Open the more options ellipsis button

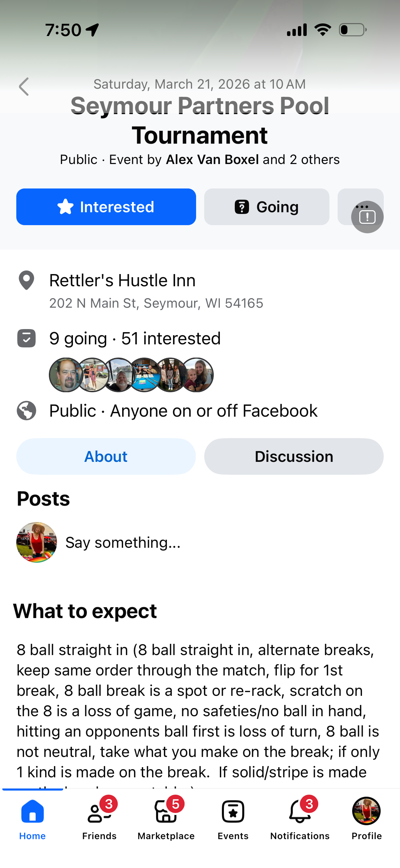coord(361,206)
